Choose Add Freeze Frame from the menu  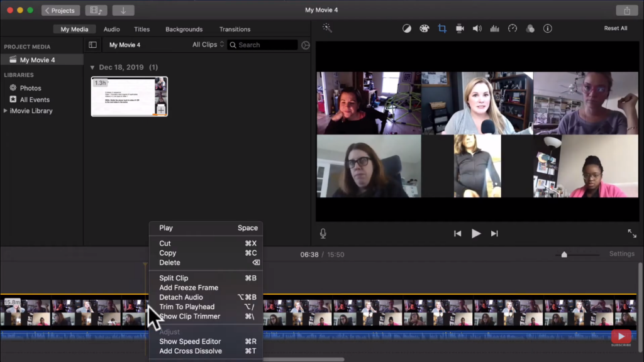206,287
